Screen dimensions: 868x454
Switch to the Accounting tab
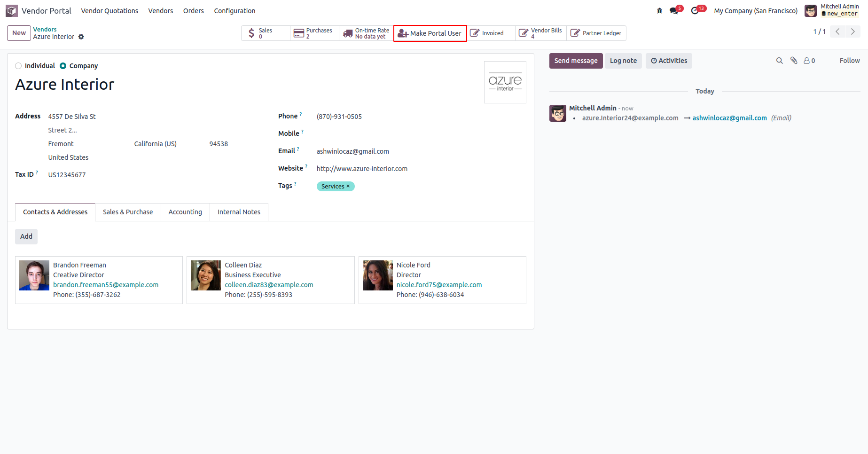185,212
